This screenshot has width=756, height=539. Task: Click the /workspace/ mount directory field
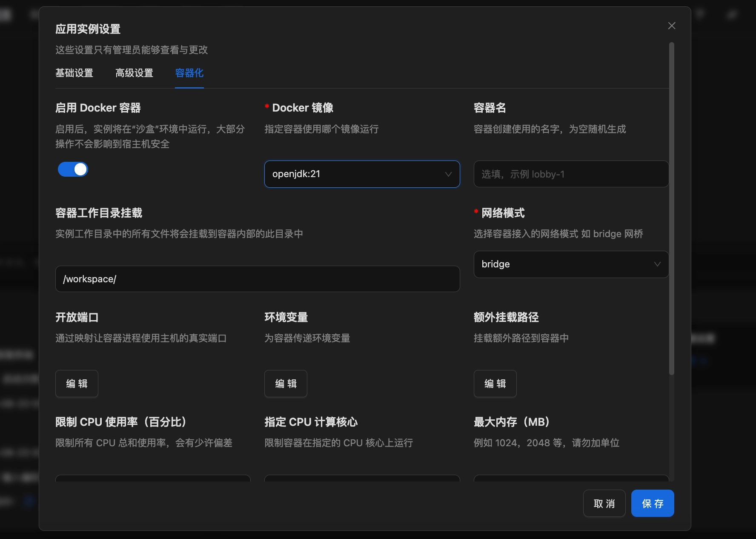point(257,279)
